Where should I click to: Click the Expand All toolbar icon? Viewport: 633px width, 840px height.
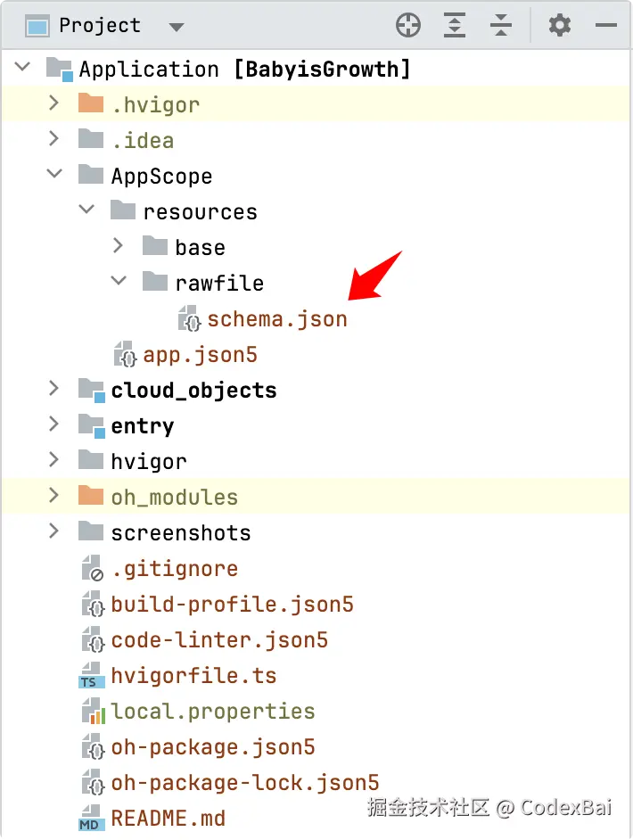pyautogui.click(x=455, y=26)
